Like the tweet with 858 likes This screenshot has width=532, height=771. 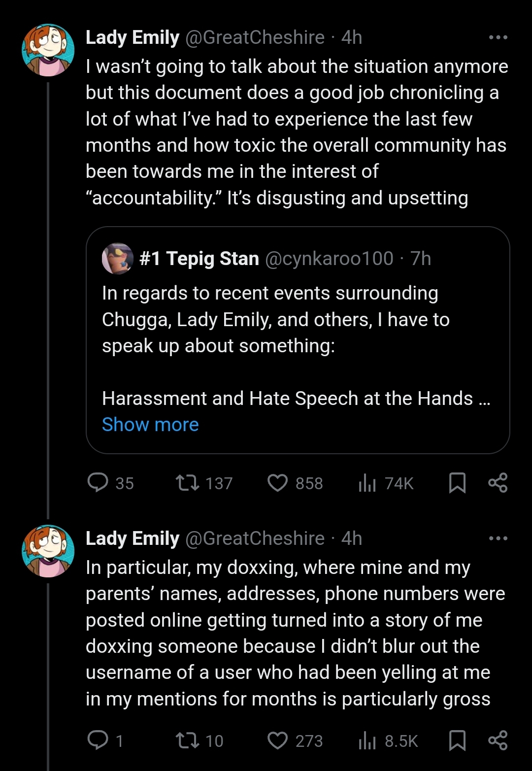[277, 483]
